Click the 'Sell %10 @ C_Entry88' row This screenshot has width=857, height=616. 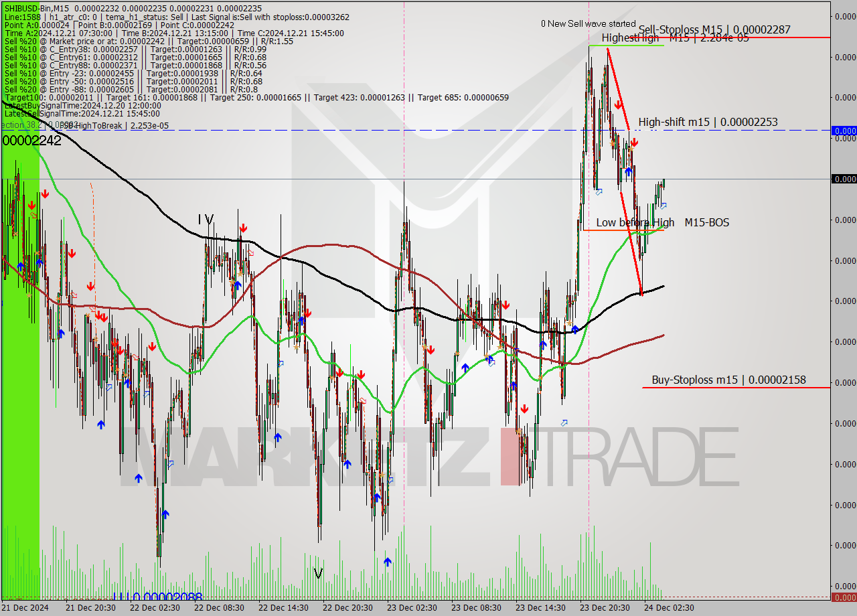(135, 65)
